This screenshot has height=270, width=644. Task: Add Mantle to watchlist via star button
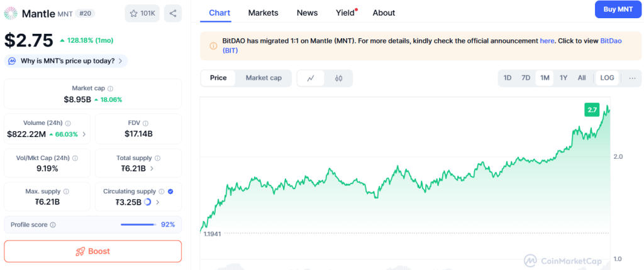coord(142,13)
